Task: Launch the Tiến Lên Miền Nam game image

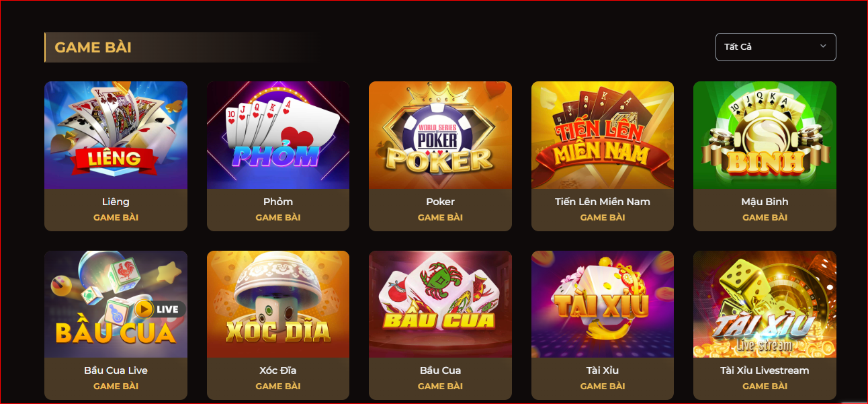Action: (603, 135)
